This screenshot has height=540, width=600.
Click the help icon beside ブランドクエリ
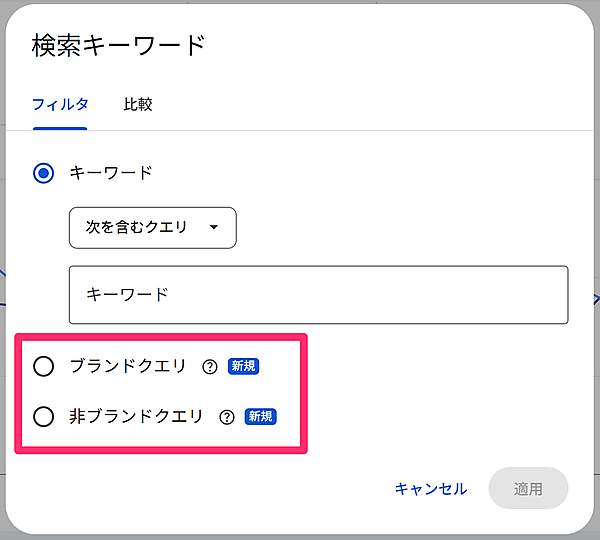[x=210, y=367]
